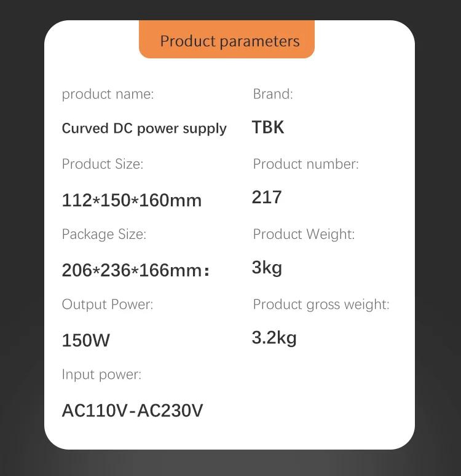The height and width of the screenshot is (476, 461).
Task: Click the empty white area beside input power
Action: (319, 395)
